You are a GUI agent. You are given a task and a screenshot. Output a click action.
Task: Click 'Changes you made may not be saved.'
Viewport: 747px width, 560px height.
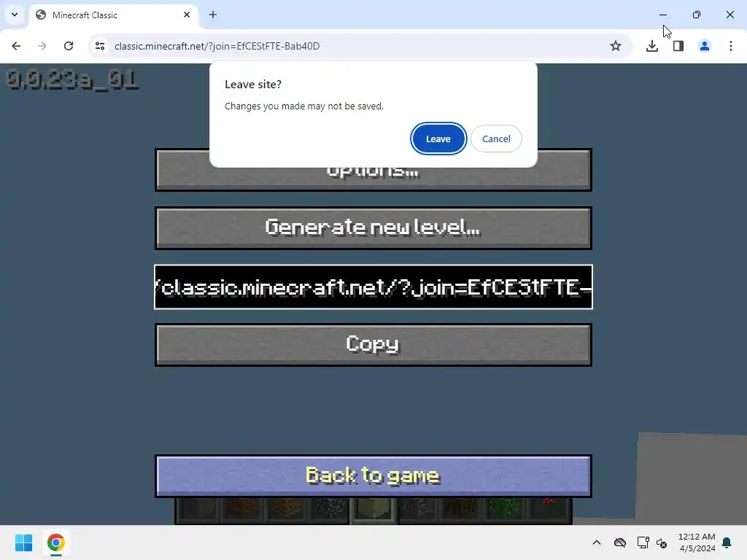(x=304, y=106)
